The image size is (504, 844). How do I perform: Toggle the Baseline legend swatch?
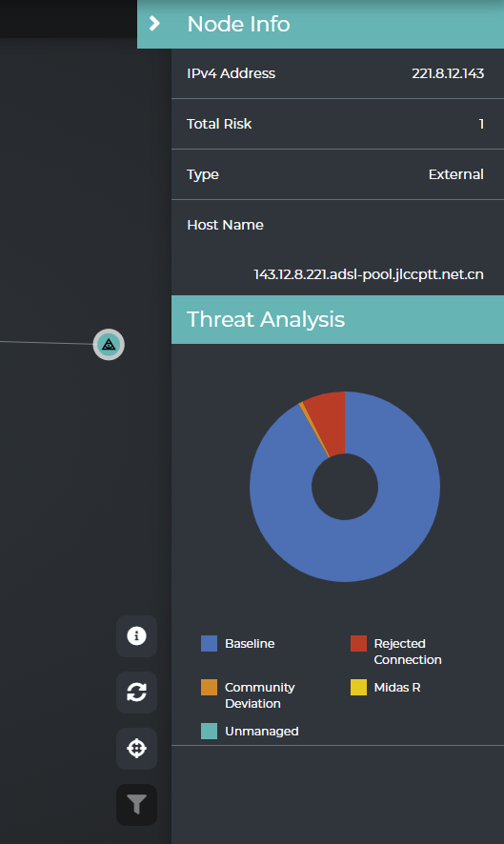pos(209,643)
